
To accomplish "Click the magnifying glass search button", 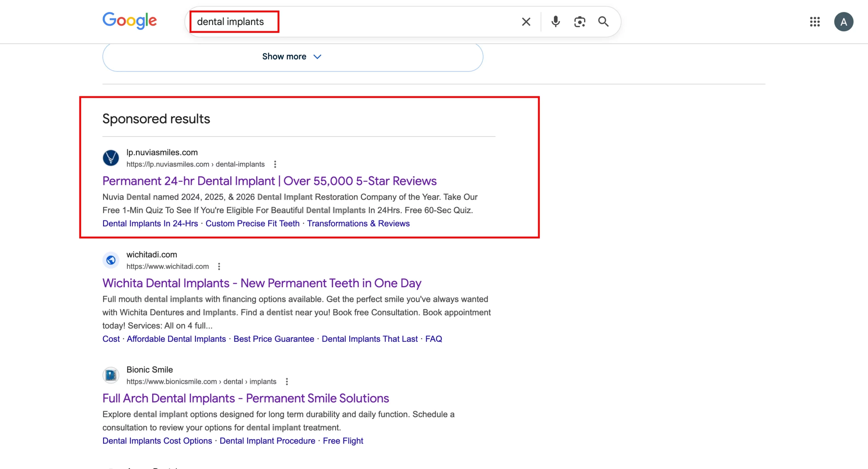I will coord(603,22).
